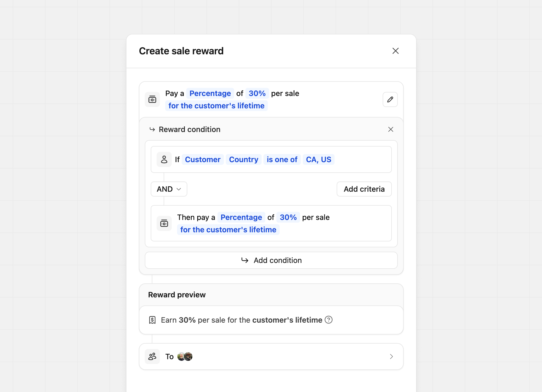The height and width of the screenshot is (392, 542).
Task: Click the partner avatars next to To
Action: pos(185,357)
